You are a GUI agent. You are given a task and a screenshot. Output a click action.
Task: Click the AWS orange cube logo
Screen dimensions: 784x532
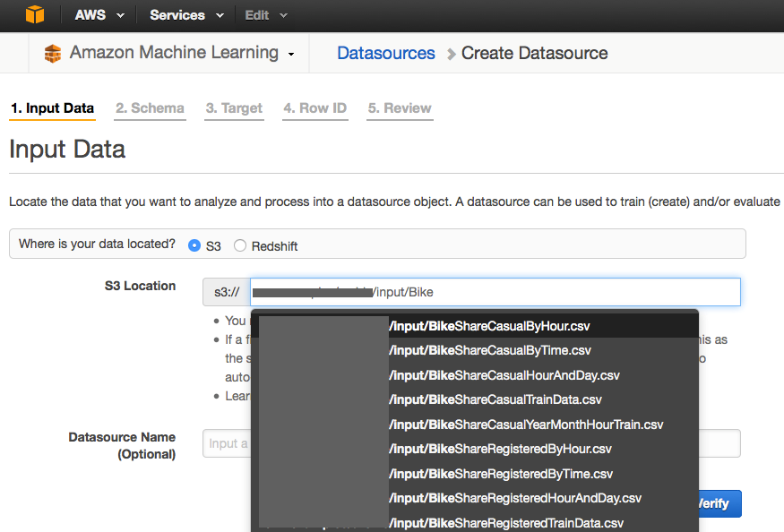point(35,14)
